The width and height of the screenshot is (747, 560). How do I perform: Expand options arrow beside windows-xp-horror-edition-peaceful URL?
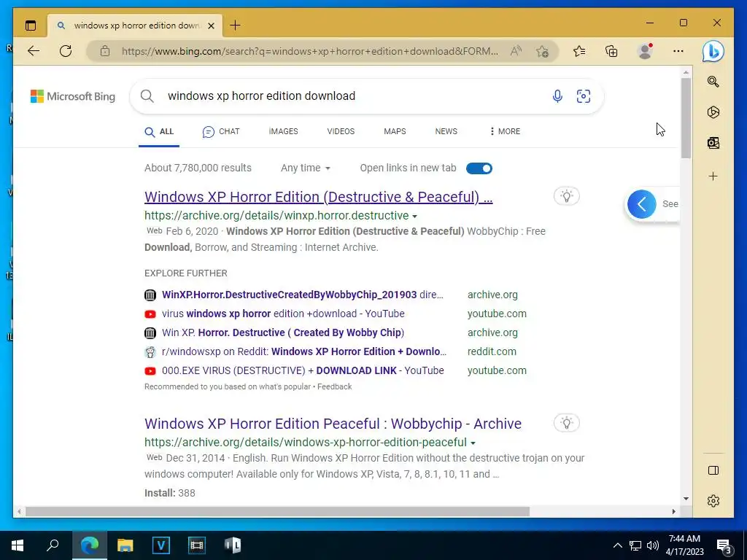[x=473, y=443]
